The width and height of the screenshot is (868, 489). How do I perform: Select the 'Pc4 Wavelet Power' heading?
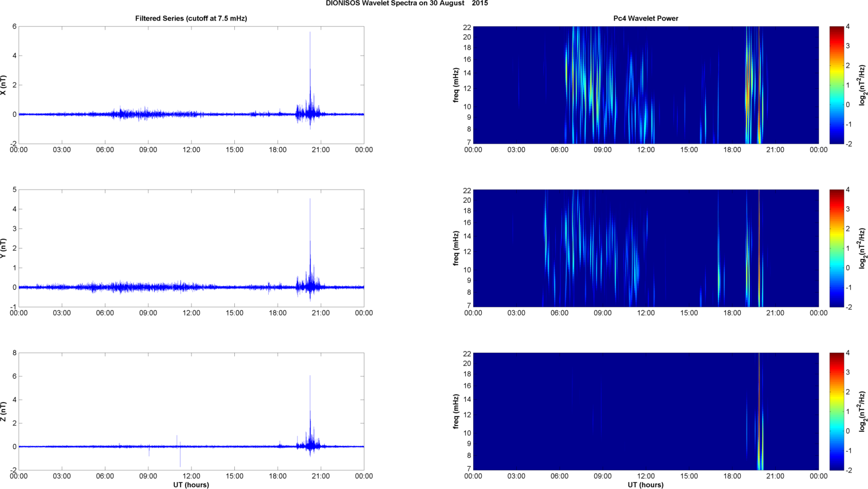(x=646, y=18)
